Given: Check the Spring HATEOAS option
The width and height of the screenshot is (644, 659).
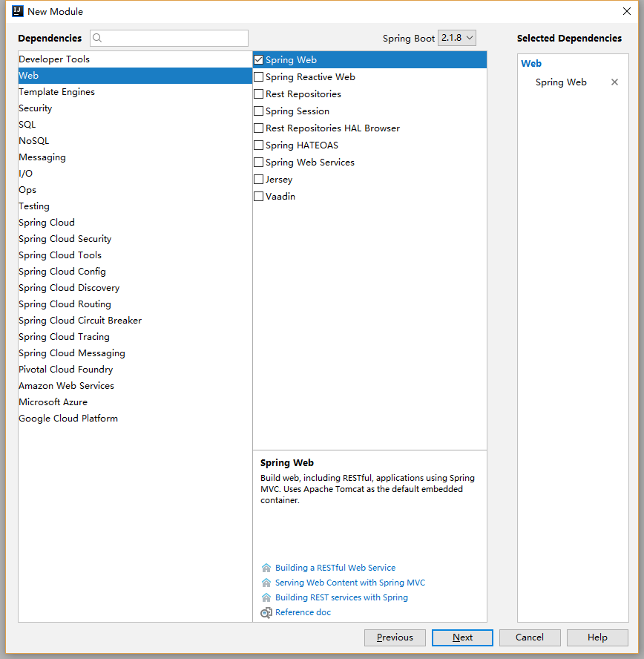Looking at the screenshot, I should point(259,145).
